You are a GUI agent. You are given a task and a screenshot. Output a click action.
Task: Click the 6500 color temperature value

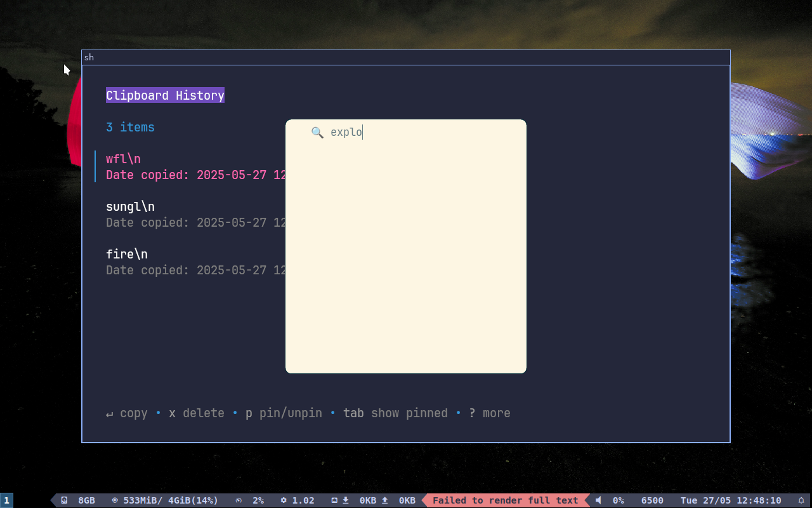[652, 500]
